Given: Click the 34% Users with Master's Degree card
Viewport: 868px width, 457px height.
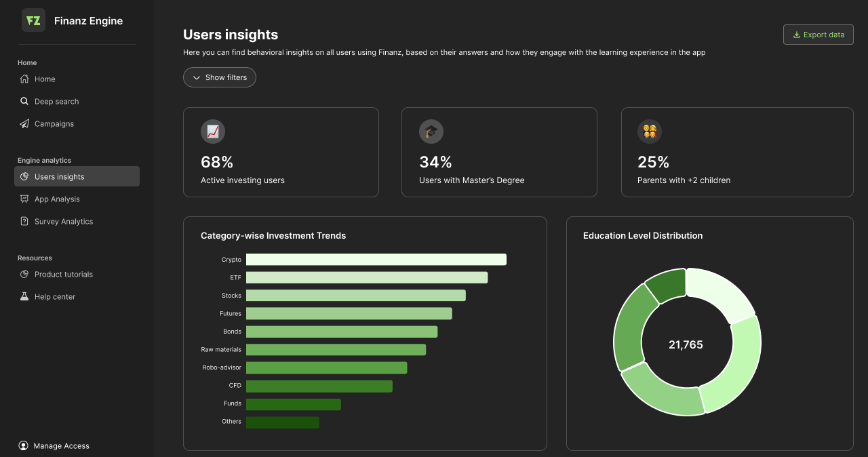Looking at the screenshot, I should [x=499, y=152].
